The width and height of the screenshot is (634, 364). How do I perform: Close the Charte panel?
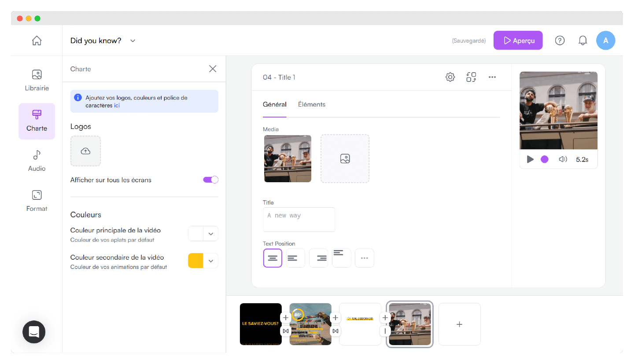[213, 69]
